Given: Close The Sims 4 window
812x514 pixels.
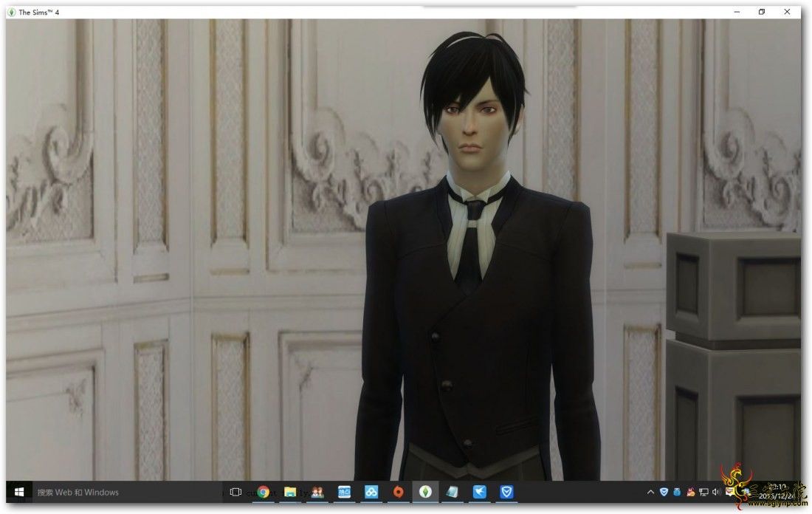Looking at the screenshot, I should click(x=787, y=12).
